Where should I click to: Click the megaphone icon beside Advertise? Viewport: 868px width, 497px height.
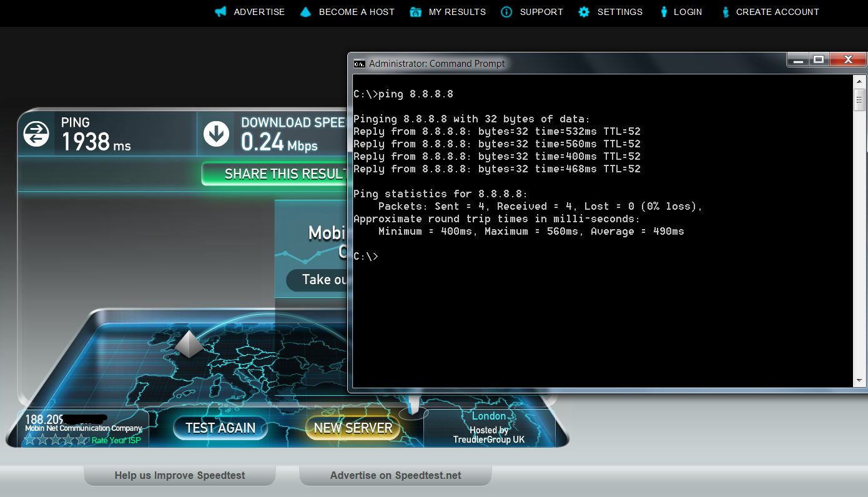(220, 12)
